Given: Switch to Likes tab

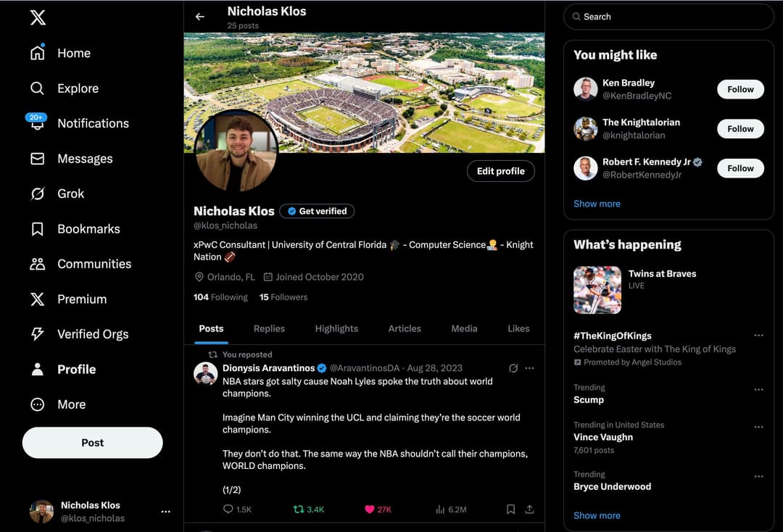Looking at the screenshot, I should (x=518, y=329).
